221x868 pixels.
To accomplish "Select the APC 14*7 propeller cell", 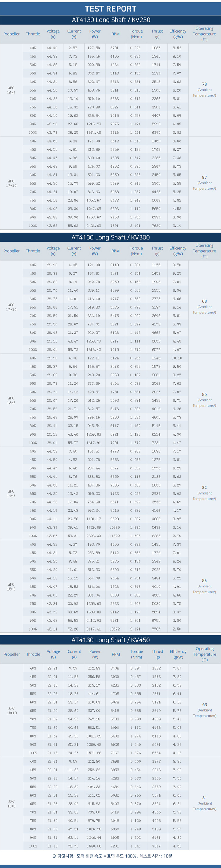I will click(x=12, y=493).
